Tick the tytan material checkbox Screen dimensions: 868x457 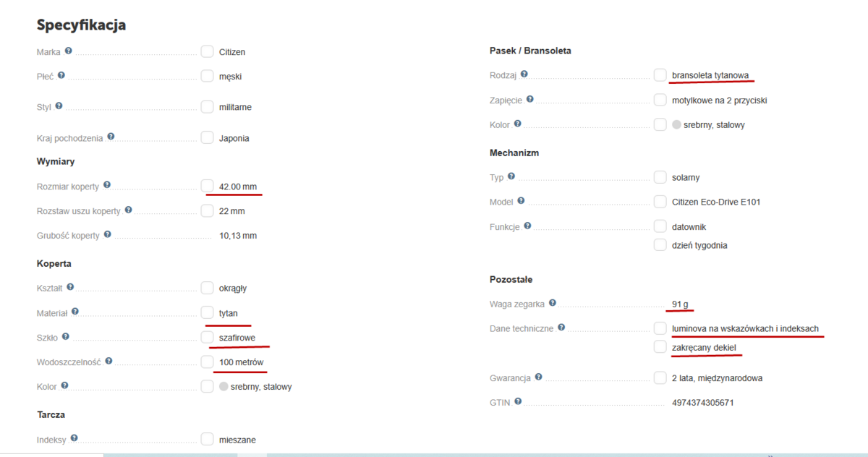208,313
